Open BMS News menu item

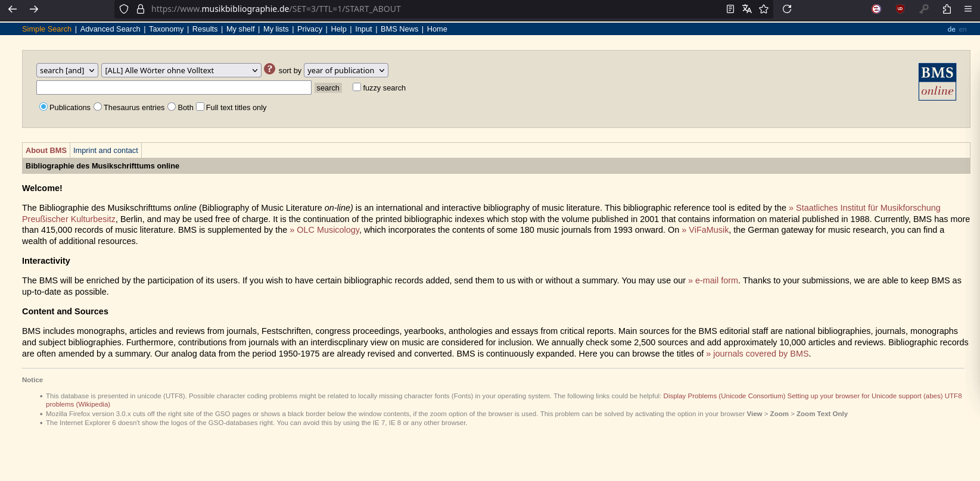[x=399, y=29]
